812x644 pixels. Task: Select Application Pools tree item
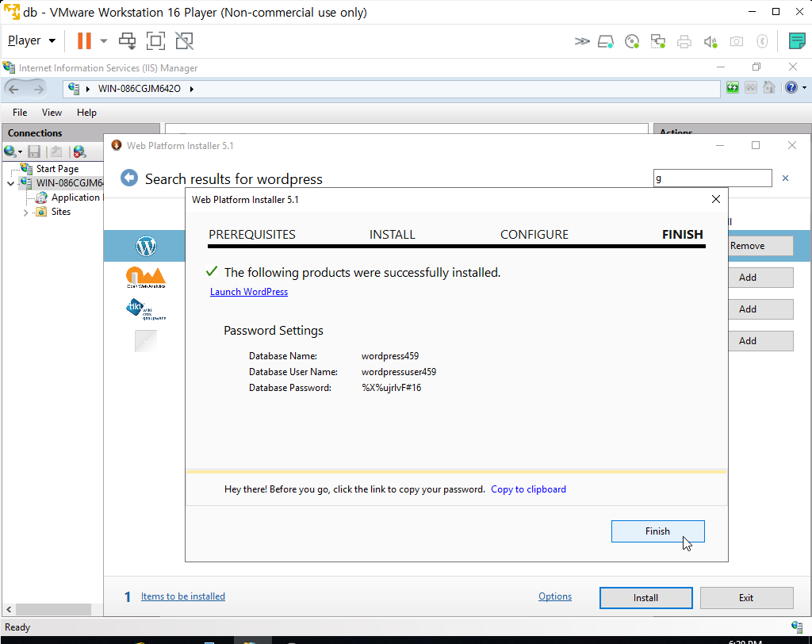75,197
